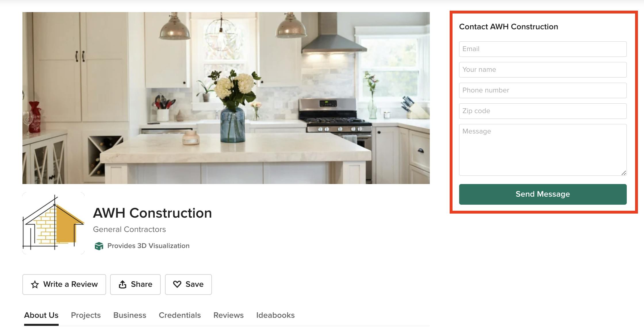Click the heart icon on Save
Viewport: 644px width, 329px height.
[x=177, y=284]
